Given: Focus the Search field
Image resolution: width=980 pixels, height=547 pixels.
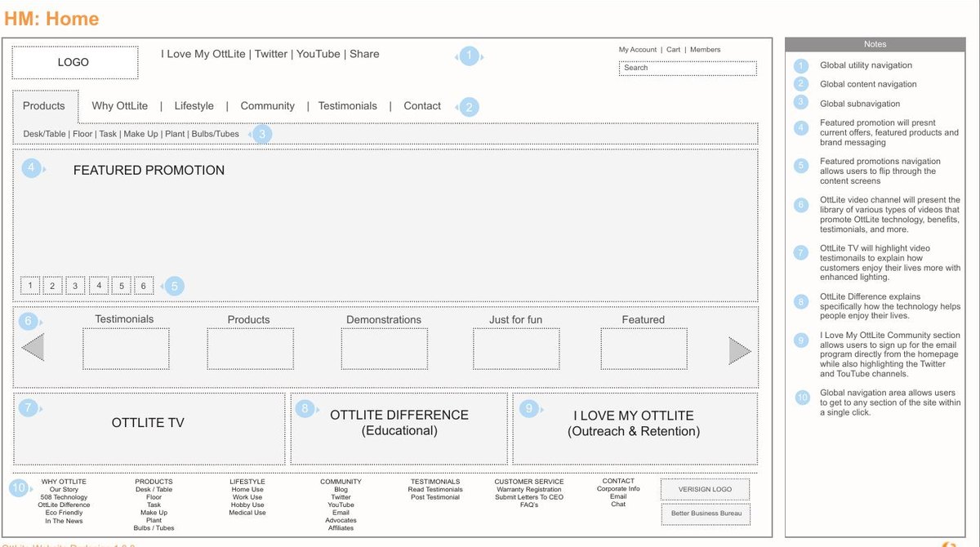Looking at the screenshot, I should point(688,68).
